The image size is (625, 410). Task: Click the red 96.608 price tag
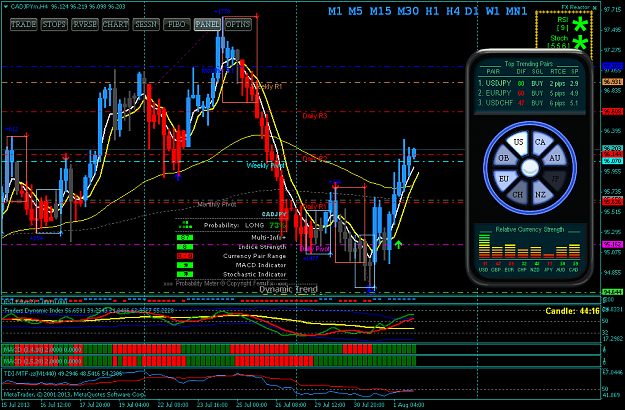pos(612,112)
